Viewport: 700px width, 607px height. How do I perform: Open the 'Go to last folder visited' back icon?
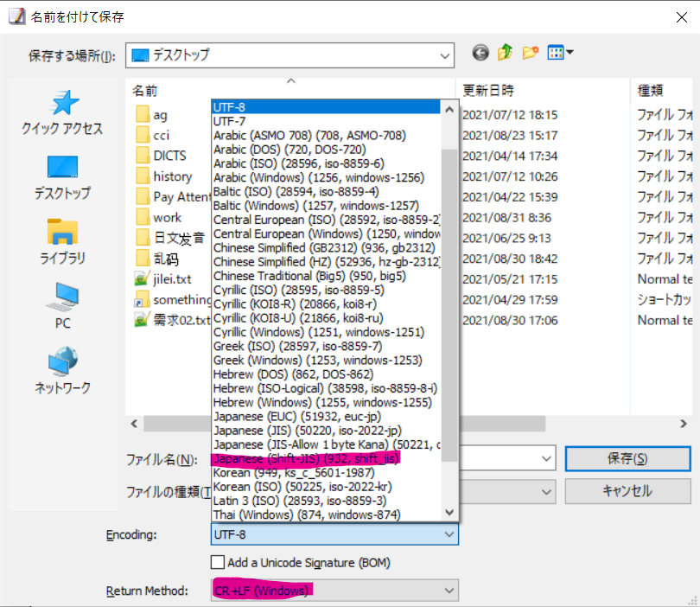[480, 53]
